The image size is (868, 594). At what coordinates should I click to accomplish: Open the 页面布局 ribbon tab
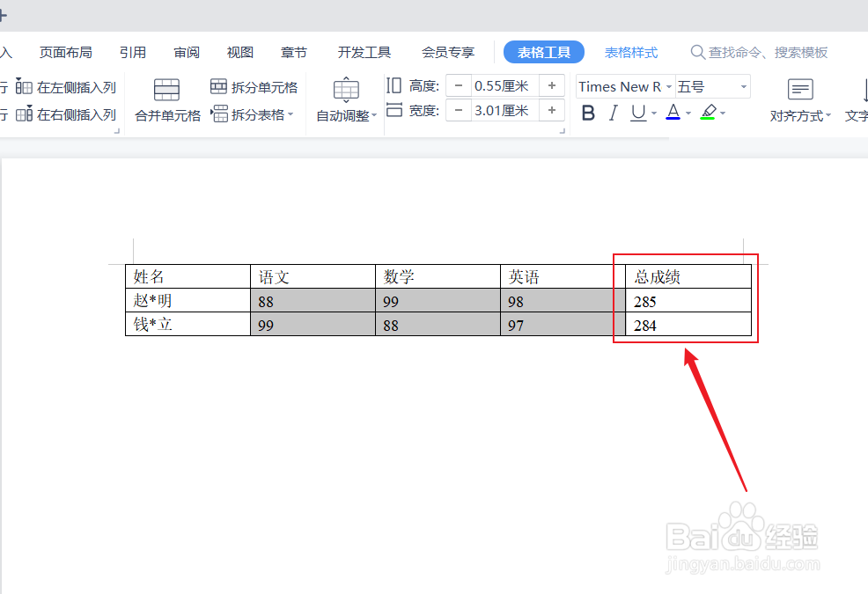[66, 52]
